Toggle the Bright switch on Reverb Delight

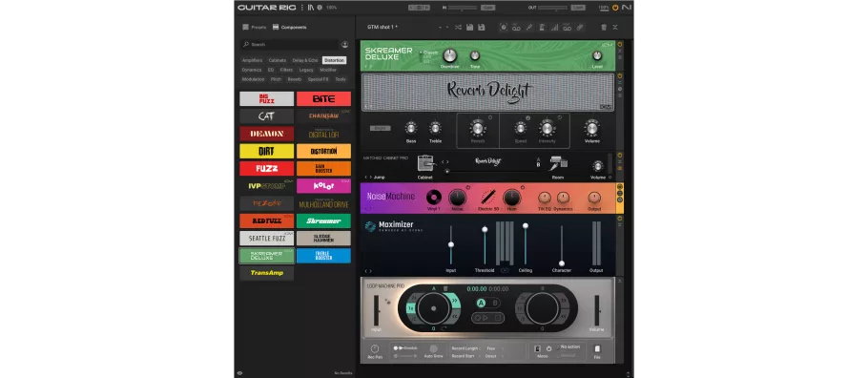381,128
